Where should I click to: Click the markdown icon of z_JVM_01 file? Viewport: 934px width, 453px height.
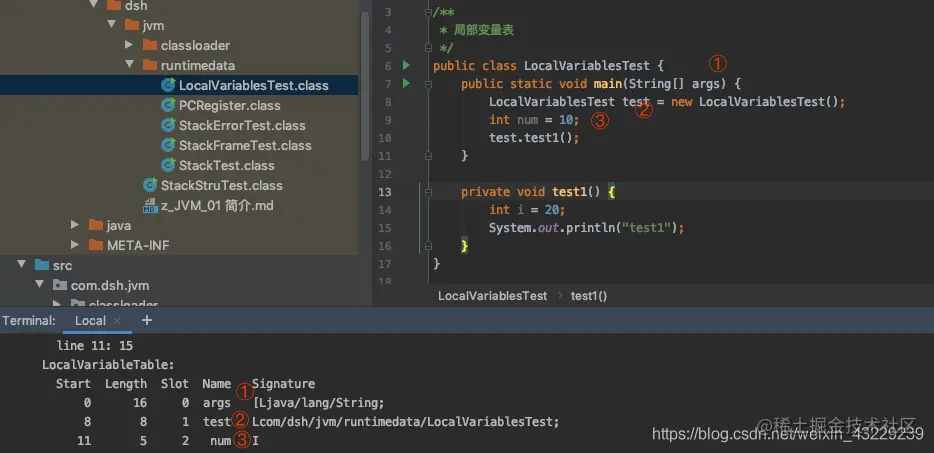click(x=150, y=206)
